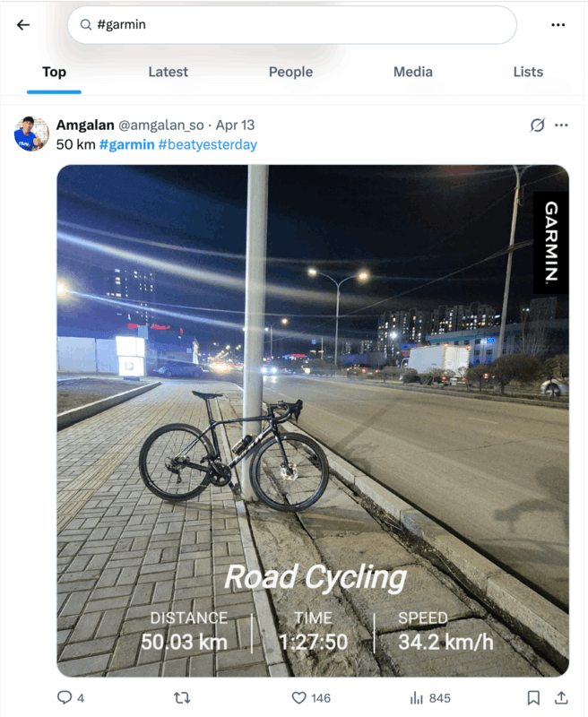Open the post via Apr 13 date
Screen dimensions: 588x717
pos(236,125)
